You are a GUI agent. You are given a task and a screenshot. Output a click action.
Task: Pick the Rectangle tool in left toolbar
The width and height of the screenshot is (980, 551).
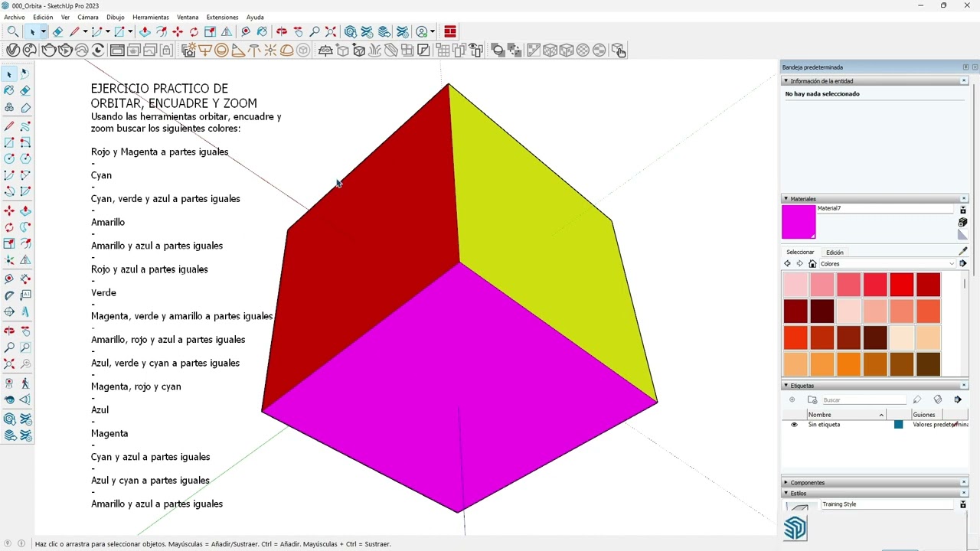click(x=9, y=142)
